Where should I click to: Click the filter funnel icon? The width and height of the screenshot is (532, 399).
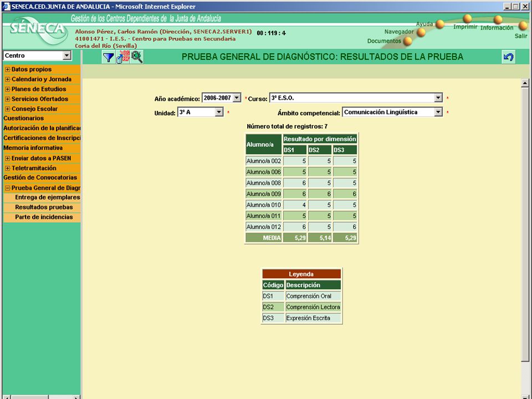point(109,57)
